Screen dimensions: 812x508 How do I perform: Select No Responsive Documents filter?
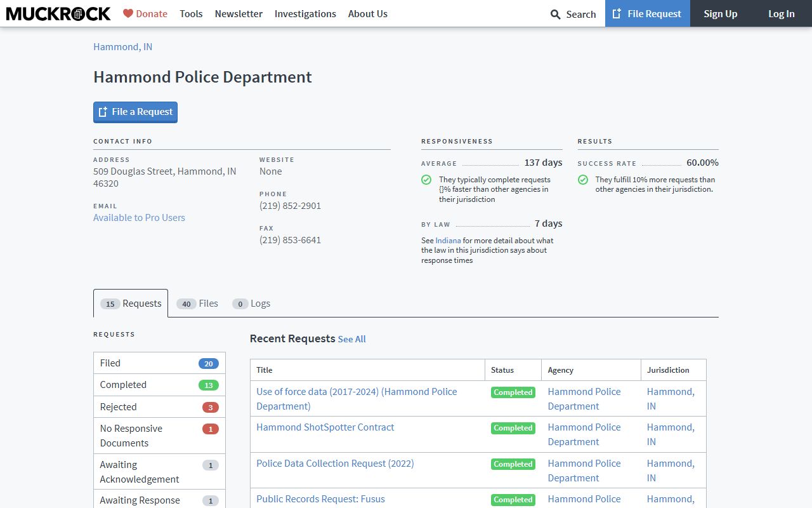(159, 436)
